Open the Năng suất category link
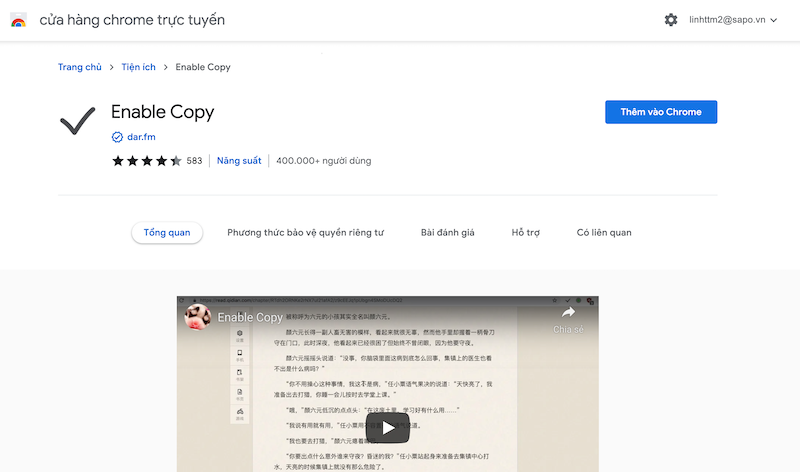800x472 pixels. click(239, 161)
